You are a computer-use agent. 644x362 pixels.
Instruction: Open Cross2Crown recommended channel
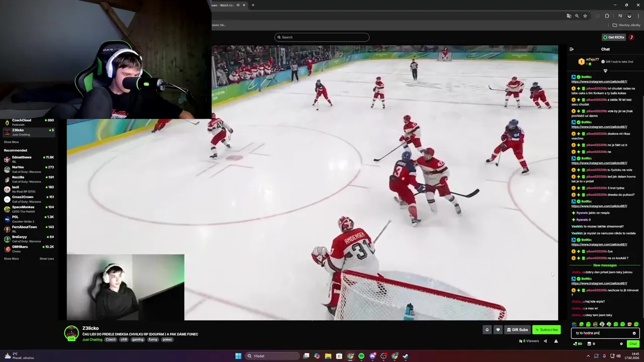click(x=29, y=199)
